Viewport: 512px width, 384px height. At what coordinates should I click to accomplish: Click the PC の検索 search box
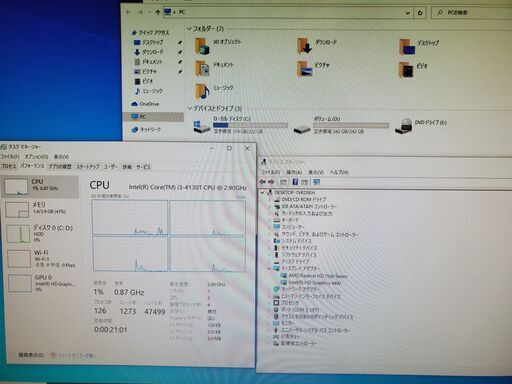(473, 13)
